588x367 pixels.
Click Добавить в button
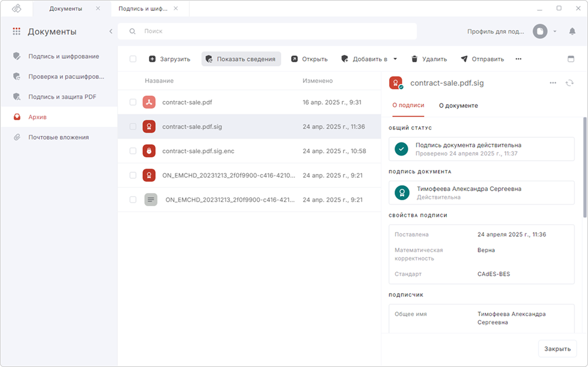365,59
